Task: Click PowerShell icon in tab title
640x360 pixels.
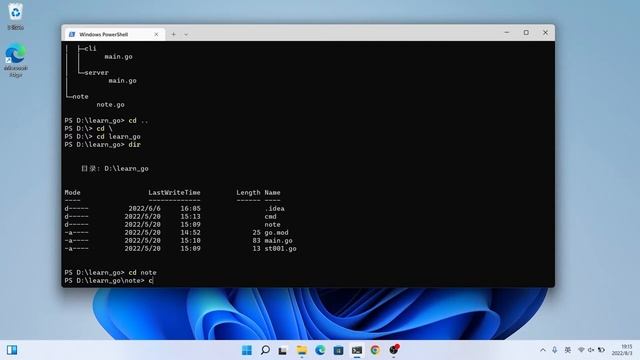Action: (x=72, y=34)
